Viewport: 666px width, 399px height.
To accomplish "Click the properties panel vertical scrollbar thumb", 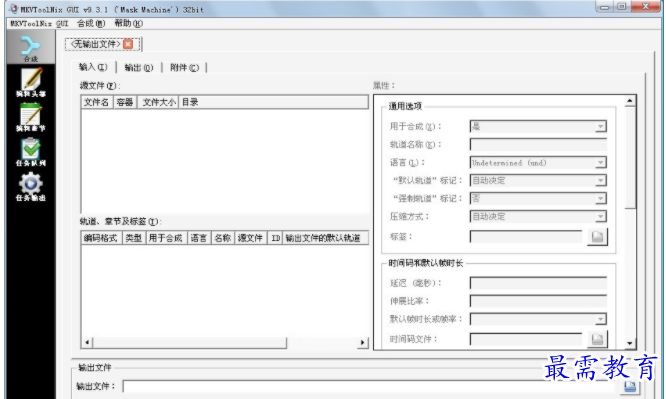I will click(x=629, y=158).
